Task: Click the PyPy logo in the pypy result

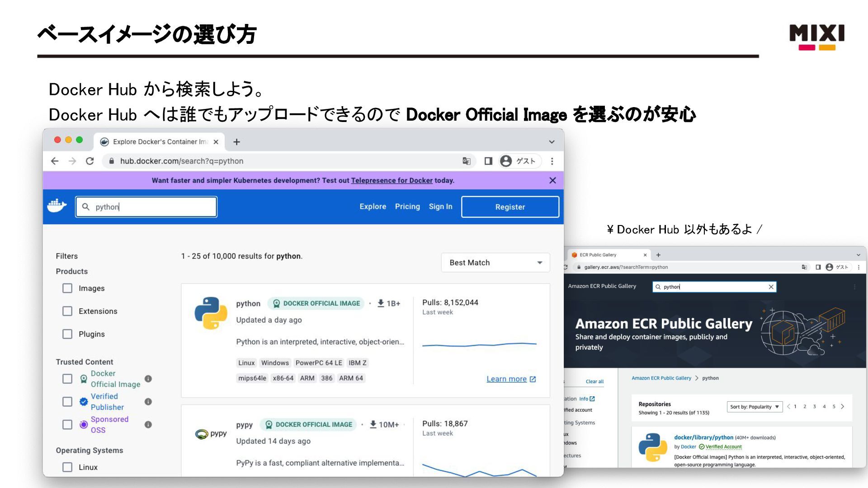Action: [211, 434]
